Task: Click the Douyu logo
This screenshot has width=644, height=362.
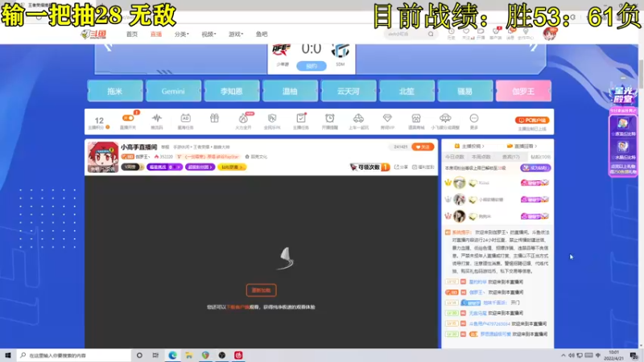Action: [93, 34]
